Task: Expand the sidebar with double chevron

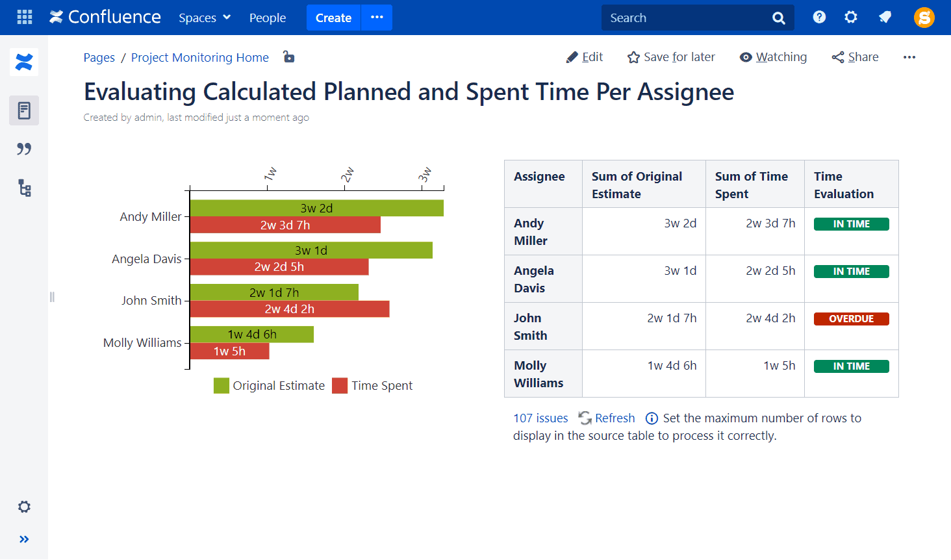Action: pyautogui.click(x=24, y=539)
